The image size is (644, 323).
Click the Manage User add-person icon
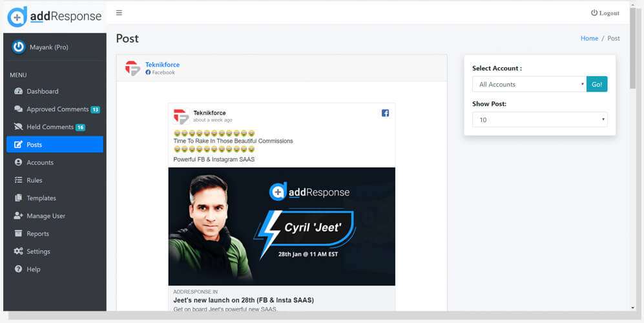19,216
